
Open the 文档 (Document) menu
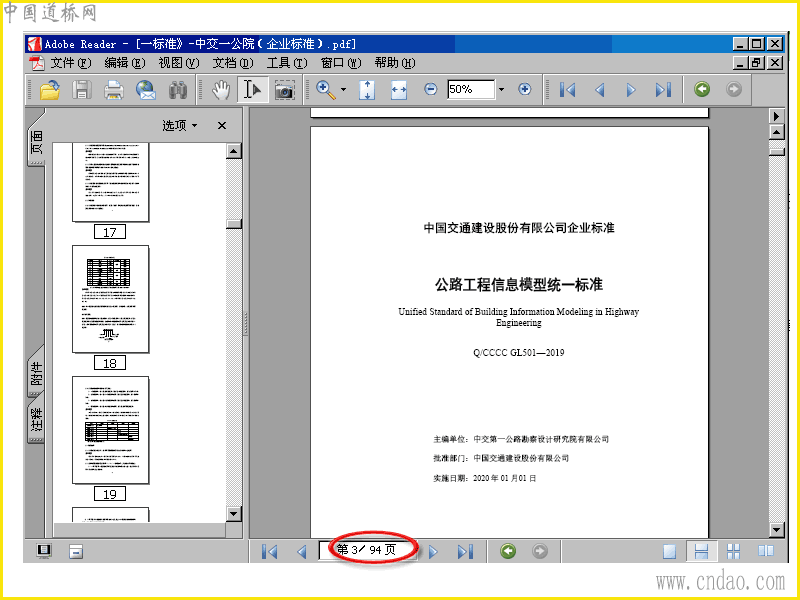(233, 63)
